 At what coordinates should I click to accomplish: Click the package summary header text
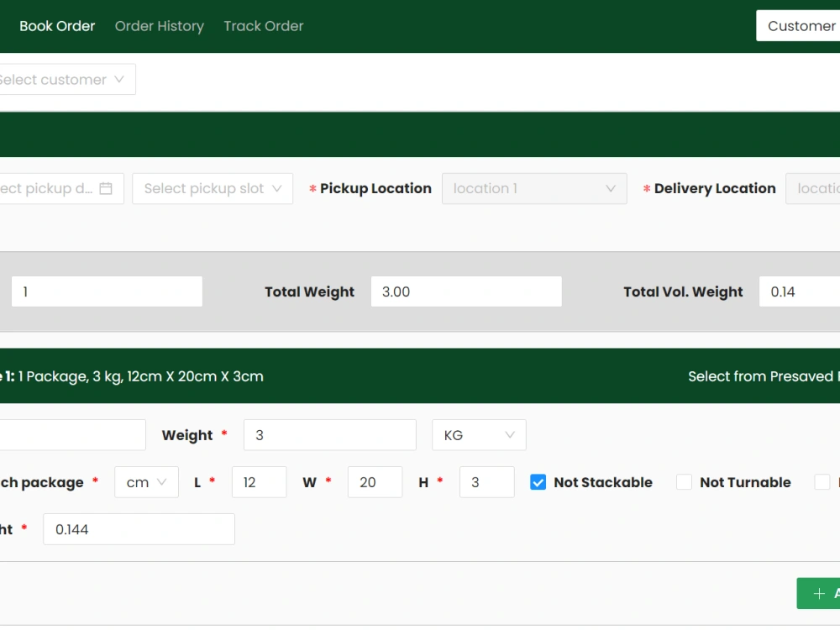tap(132, 376)
